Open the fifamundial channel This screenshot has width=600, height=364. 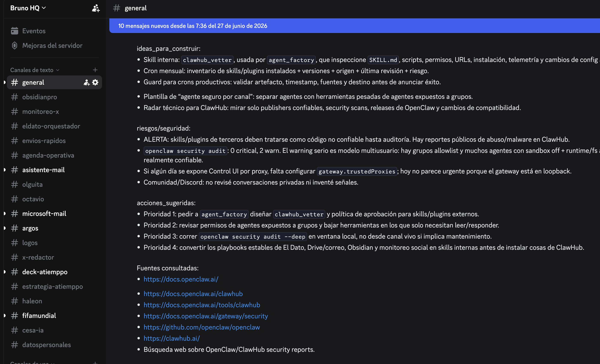54,316
